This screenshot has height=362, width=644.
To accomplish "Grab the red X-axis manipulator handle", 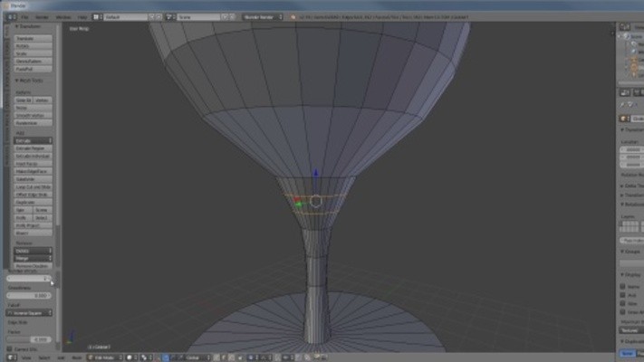I will click(296, 199).
